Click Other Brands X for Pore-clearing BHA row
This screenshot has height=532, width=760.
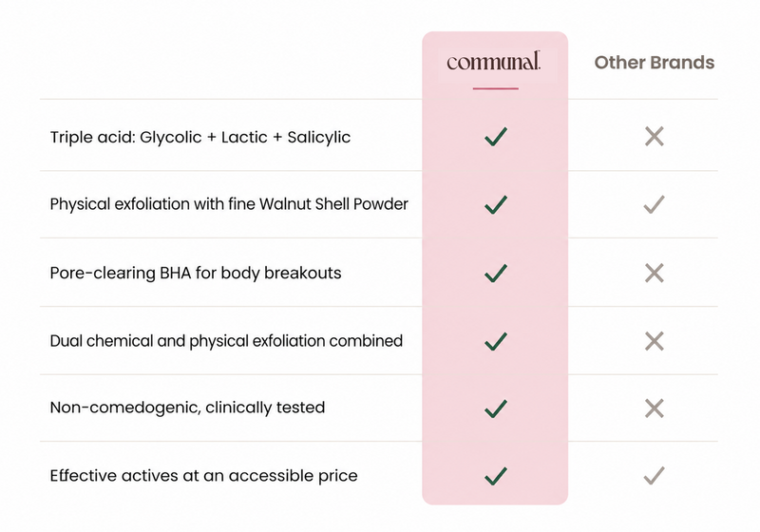pos(655,274)
